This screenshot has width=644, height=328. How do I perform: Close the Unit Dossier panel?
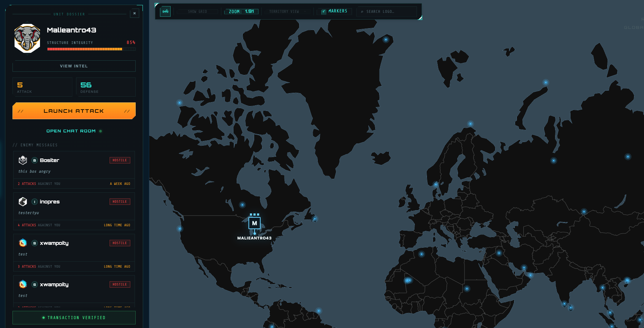point(135,14)
